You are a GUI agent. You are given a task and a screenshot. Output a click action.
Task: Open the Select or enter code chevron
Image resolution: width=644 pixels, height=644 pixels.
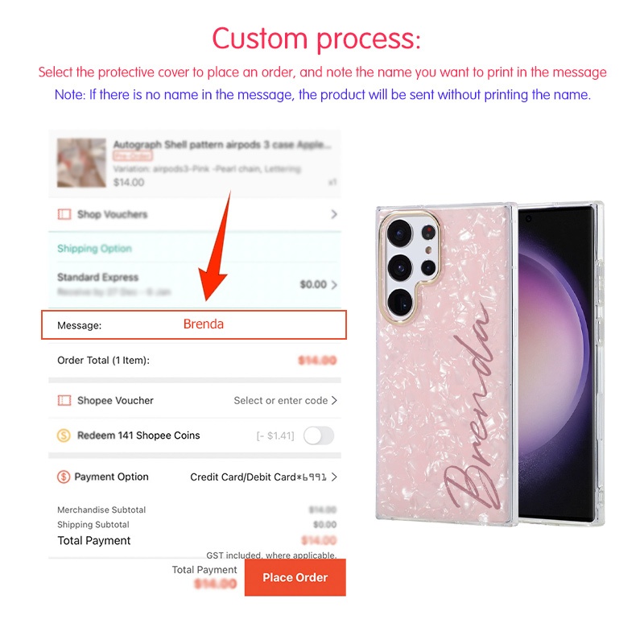click(334, 400)
